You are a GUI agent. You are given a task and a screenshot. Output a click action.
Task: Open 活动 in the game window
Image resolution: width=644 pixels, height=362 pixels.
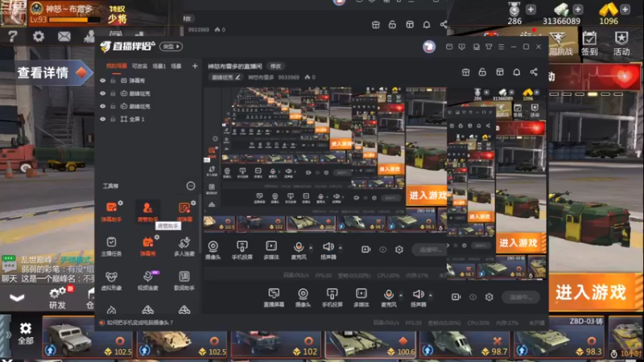621,43
